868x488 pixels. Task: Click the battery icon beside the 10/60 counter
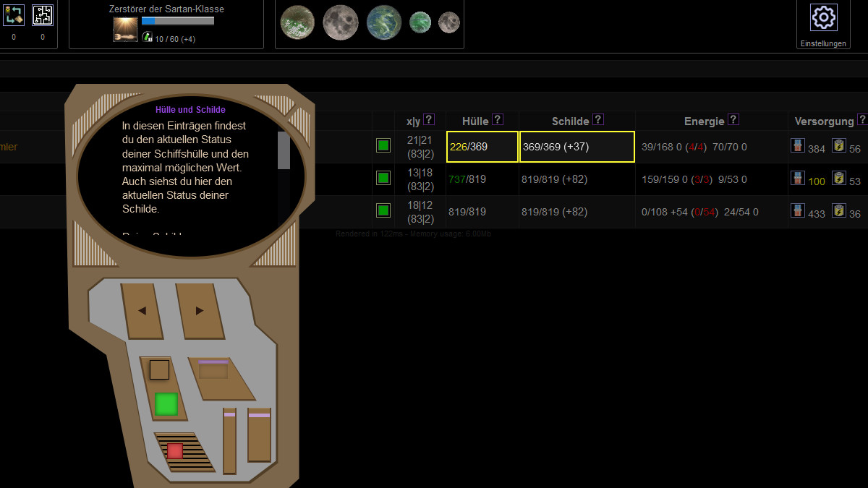(145, 38)
